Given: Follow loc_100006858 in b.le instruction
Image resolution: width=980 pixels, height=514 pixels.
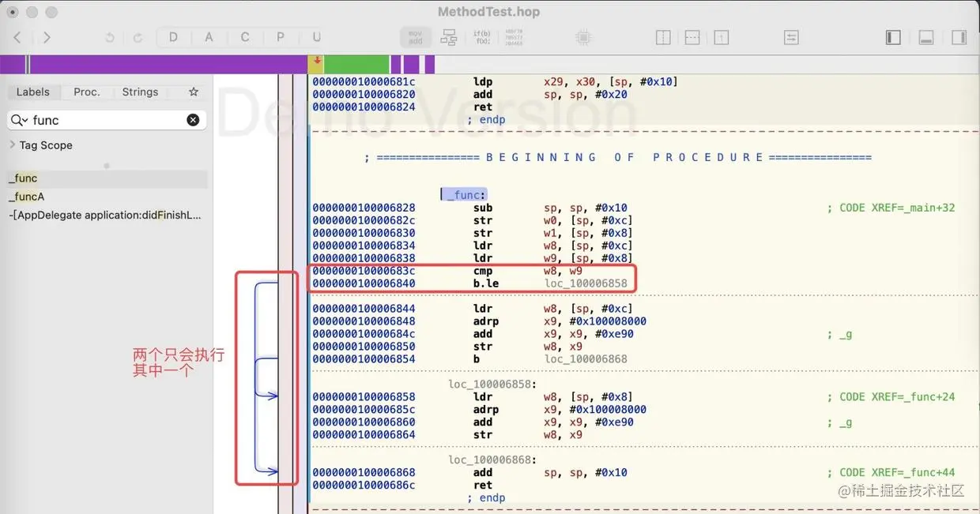Looking at the screenshot, I should click(x=586, y=283).
